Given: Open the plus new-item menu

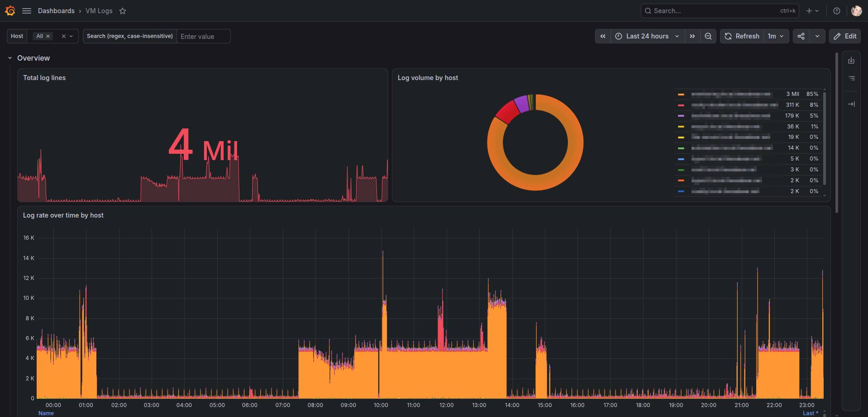Looking at the screenshot, I should click(x=813, y=11).
